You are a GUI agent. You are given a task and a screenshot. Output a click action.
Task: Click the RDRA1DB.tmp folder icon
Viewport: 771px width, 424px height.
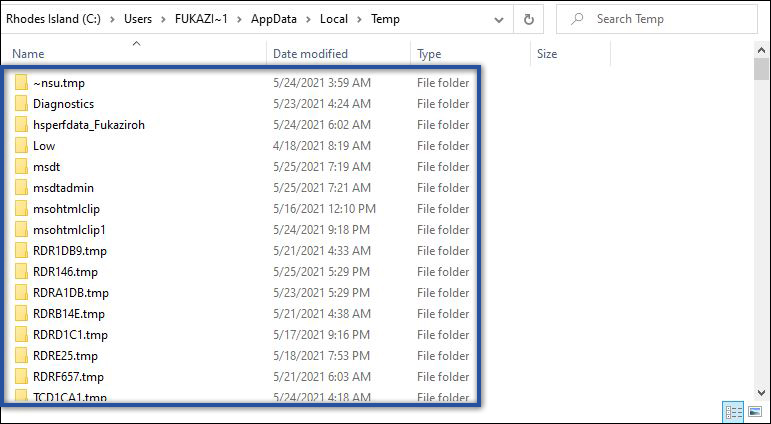point(21,293)
